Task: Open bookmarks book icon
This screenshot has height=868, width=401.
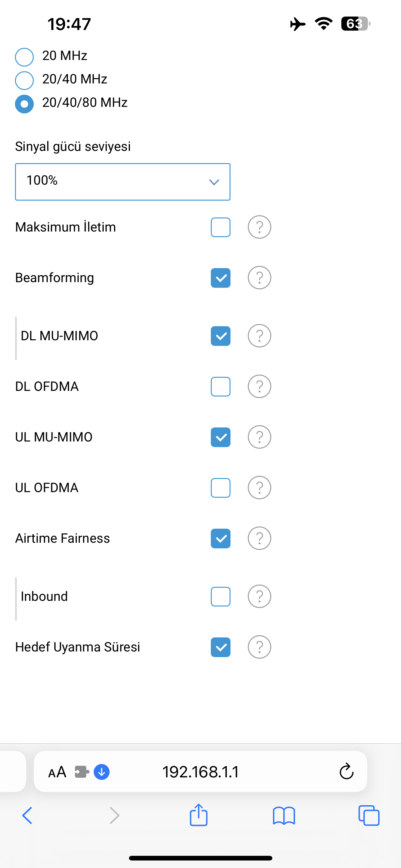Action: click(x=284, y=816)
